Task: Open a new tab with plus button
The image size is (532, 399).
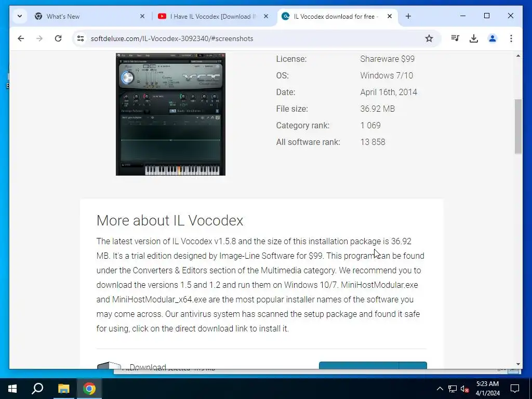Action: pyautogui.click(x=408, y=16)
